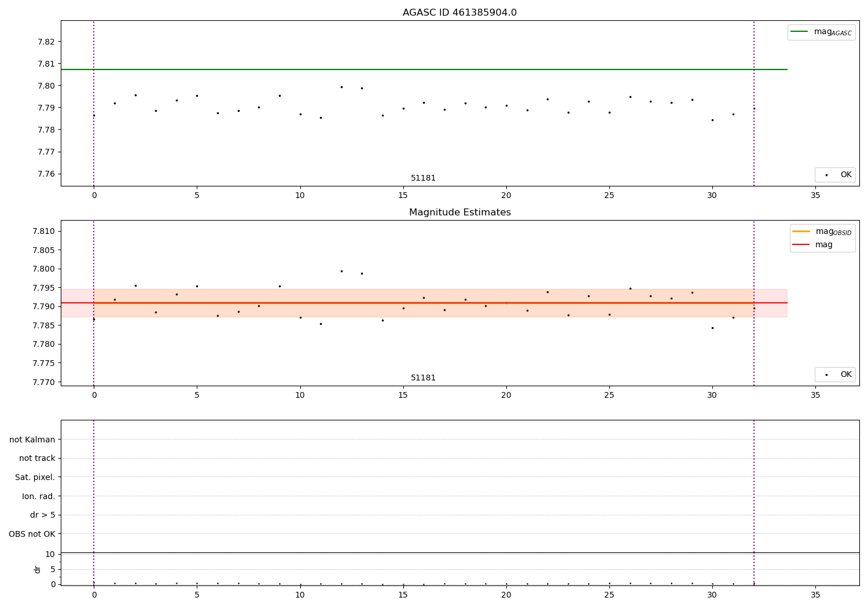Click the 'dr > 5' flag row label

click(x=43, y=515)
